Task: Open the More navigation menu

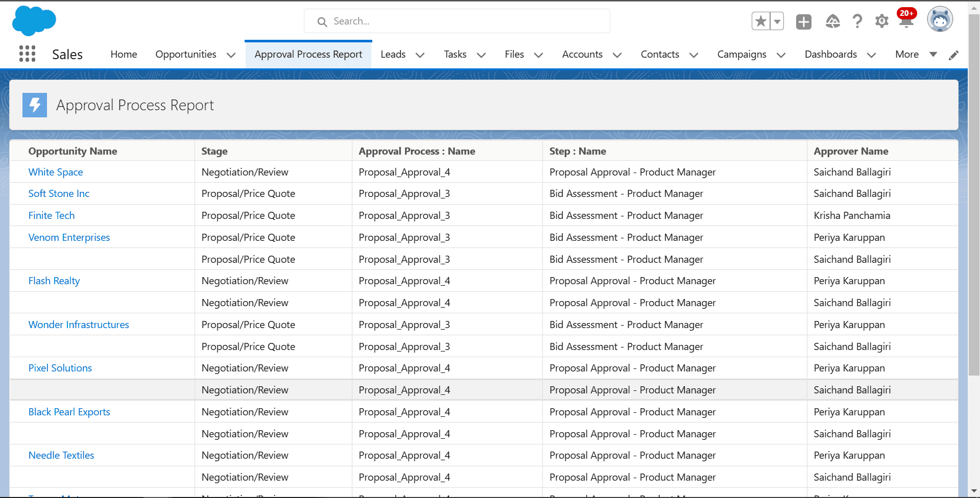Action: [x=916, y=54]
